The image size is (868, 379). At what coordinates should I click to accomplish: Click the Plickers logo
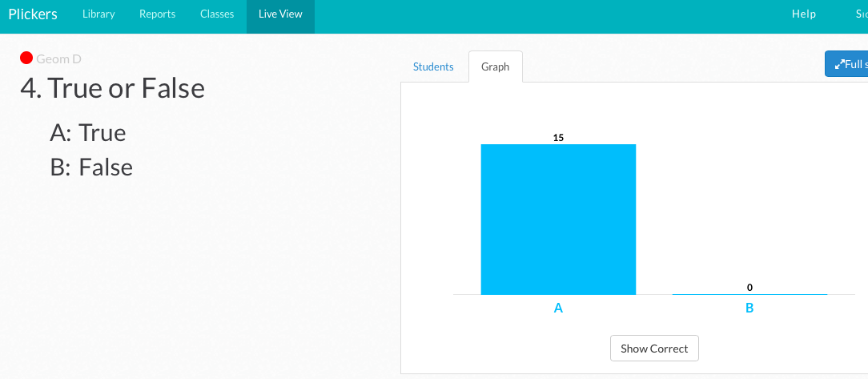pyautogui.click(x=33, y=14)
